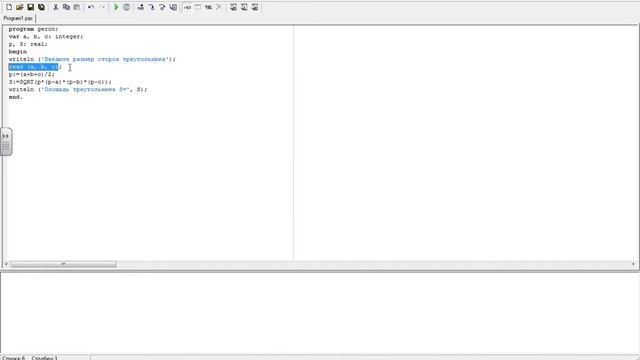Stop program execution with the round icon

(x=127, y=7)
